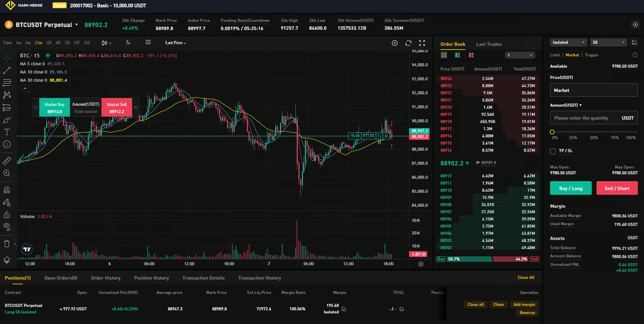Toggle stay in drawing mode

pos(7,203)
